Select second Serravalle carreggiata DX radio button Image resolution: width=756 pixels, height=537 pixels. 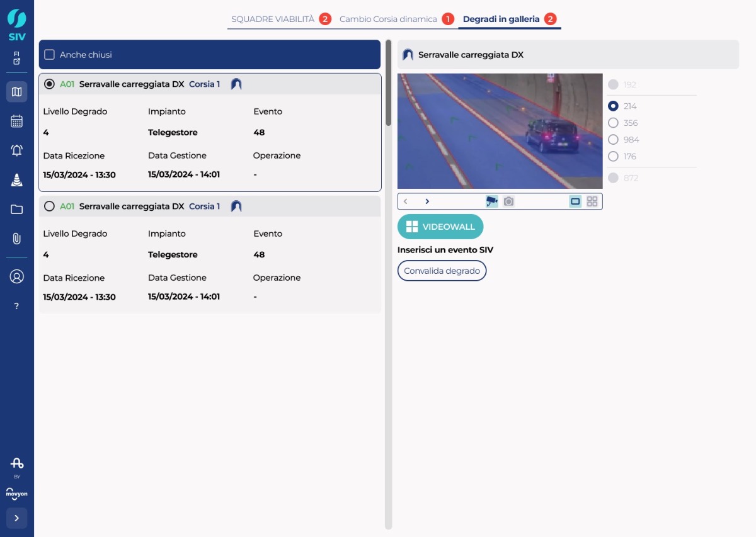50,206
